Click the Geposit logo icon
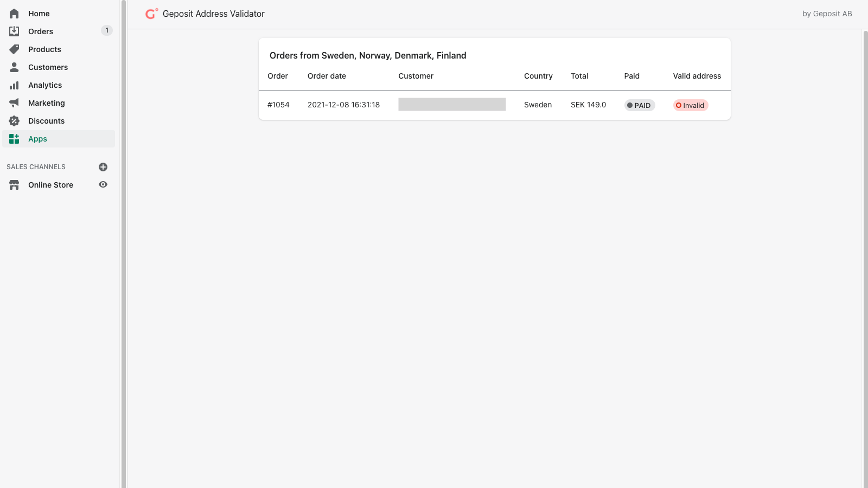This screenshot has width=868, height=488. [151, 14]
